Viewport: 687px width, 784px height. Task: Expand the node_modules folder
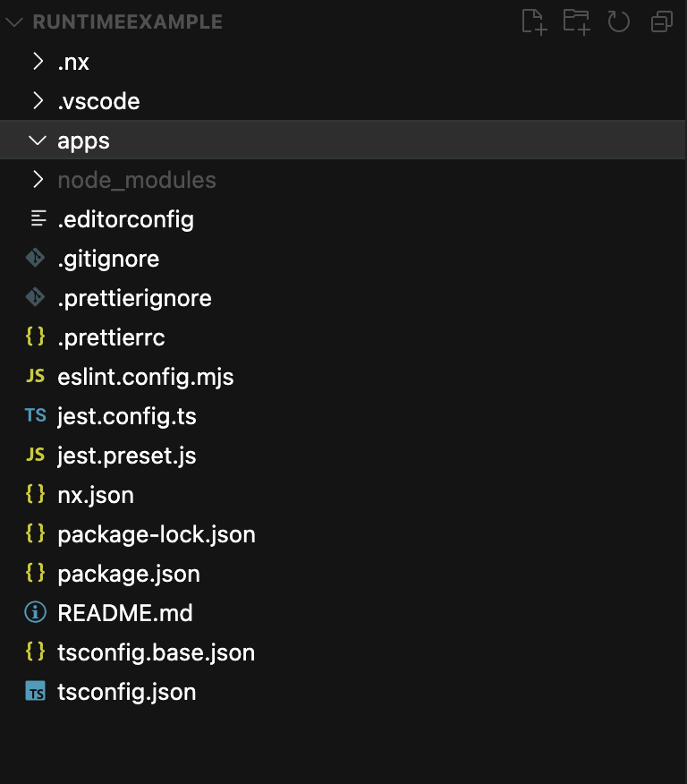click(x=38, y=180)
